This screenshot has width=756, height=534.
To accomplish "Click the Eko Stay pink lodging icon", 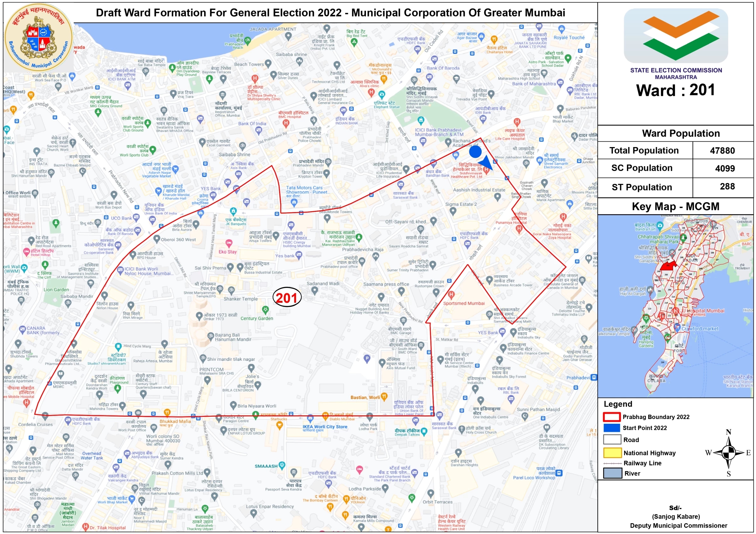I will coord(229,243).
